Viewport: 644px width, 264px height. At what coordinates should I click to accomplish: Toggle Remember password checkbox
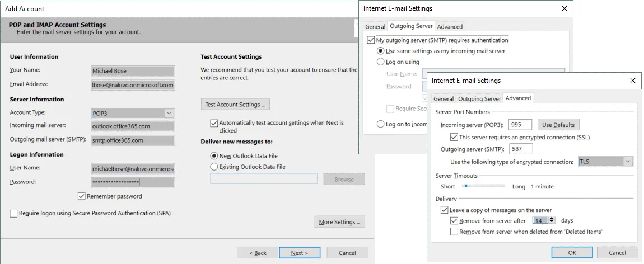pyautogui.click(x=82, y=196)
